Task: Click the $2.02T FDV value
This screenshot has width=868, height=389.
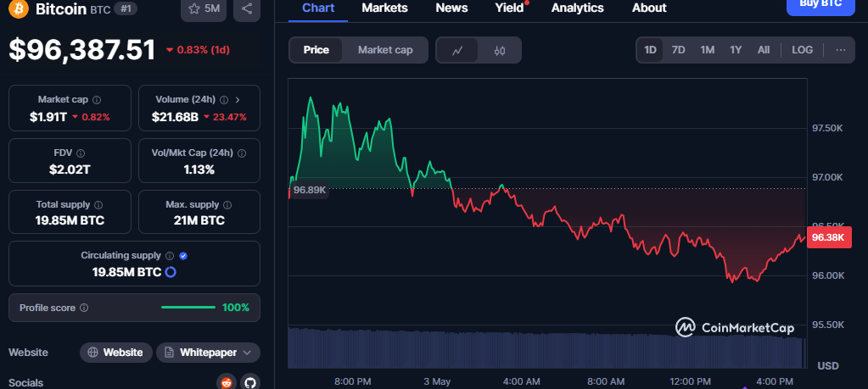Action: (70, 169)
